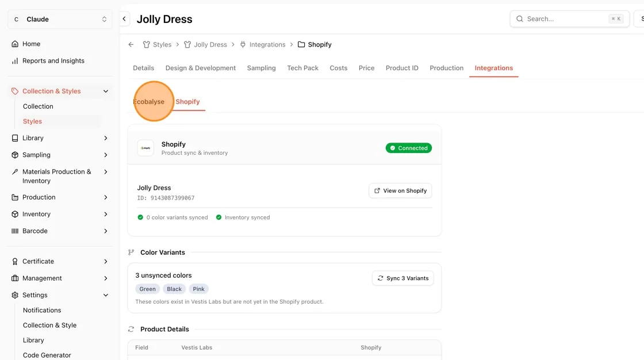Click the shirt icon beside Styles breadcrumb
644x360 pixels.
tap(146, 44)
